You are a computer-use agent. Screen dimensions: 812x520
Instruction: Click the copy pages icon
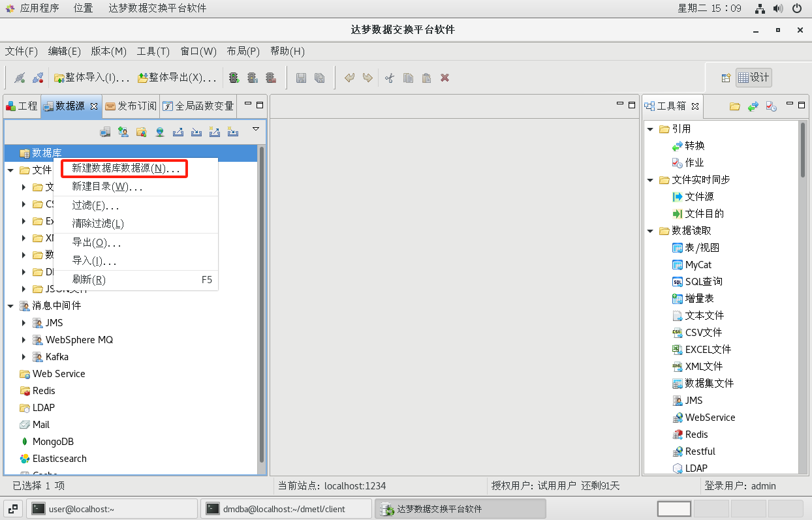pyautogui.click(x=408, y=78)
